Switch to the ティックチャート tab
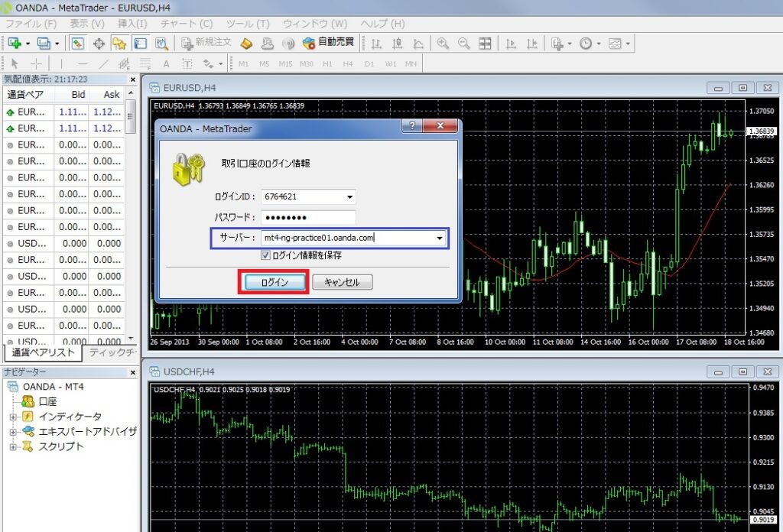The height and width of the screenshot is (532, 783). 112,352
